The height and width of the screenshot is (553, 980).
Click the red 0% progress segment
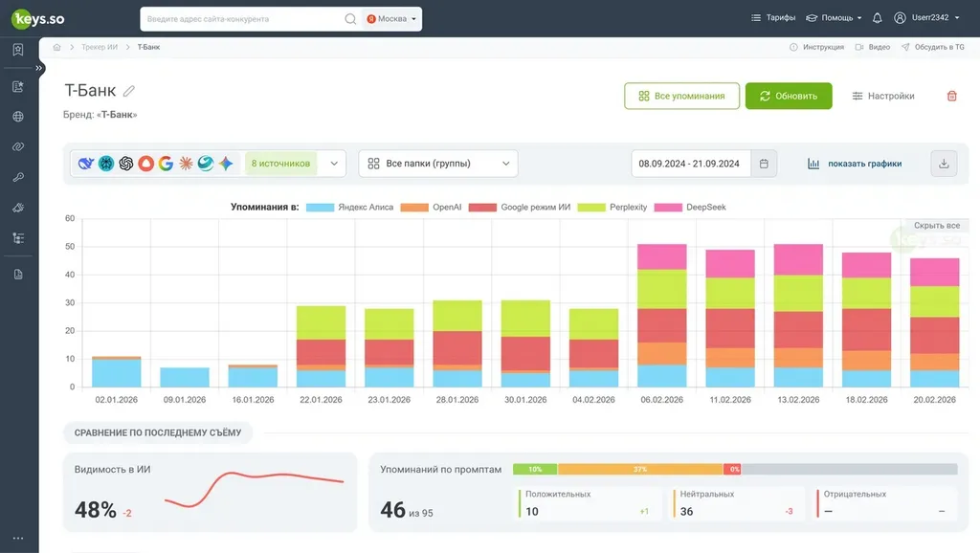point(732,469)
